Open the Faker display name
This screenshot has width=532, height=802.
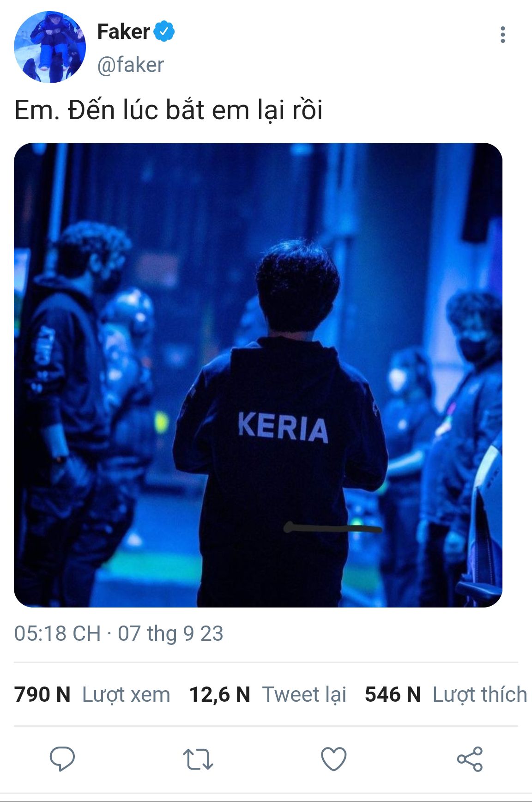coord(123,31)
